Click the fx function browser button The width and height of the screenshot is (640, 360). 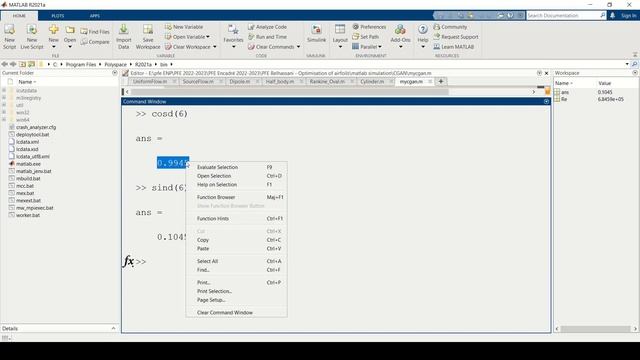point(128,261)
